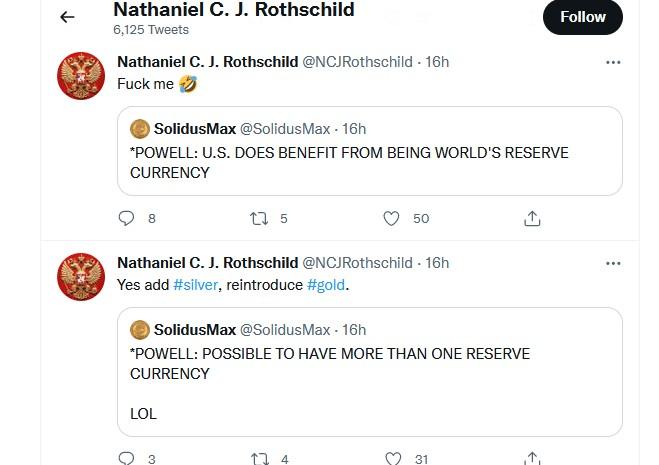Click second tweet's double-eagle profile avatar

tap(81, 277)
